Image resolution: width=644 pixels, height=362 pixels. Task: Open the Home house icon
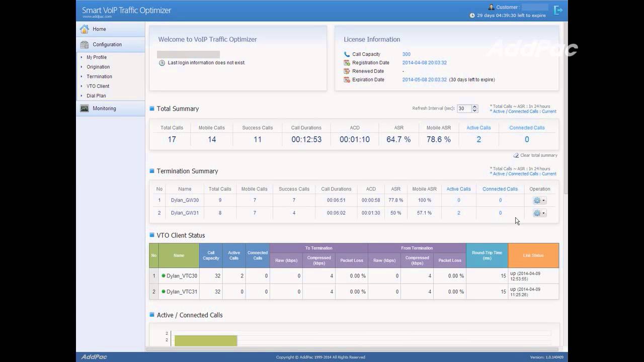(x=84, y=29)
